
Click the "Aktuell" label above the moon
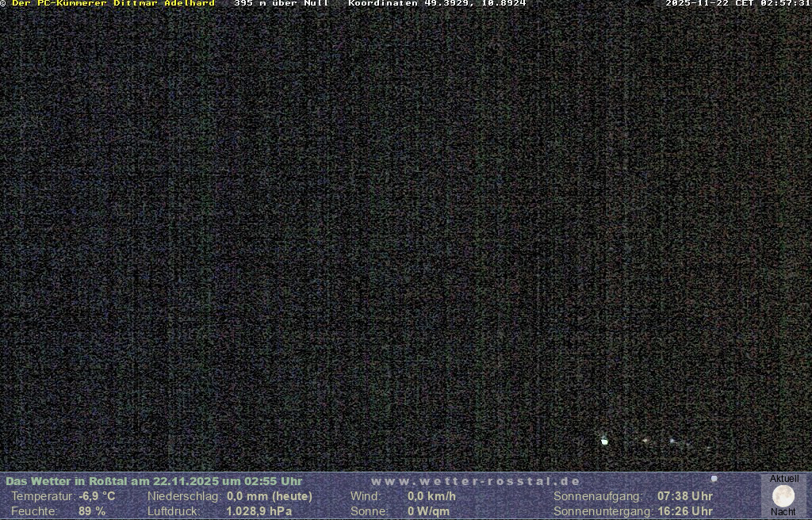784,479
